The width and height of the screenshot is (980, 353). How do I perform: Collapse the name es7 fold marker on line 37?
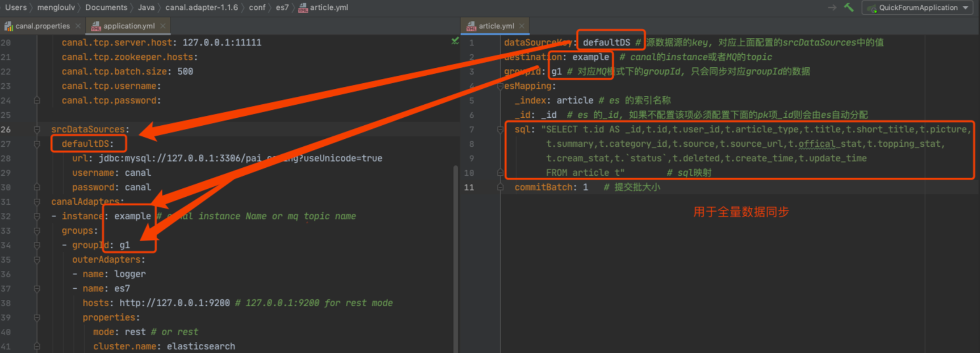[x=37, y=288]
